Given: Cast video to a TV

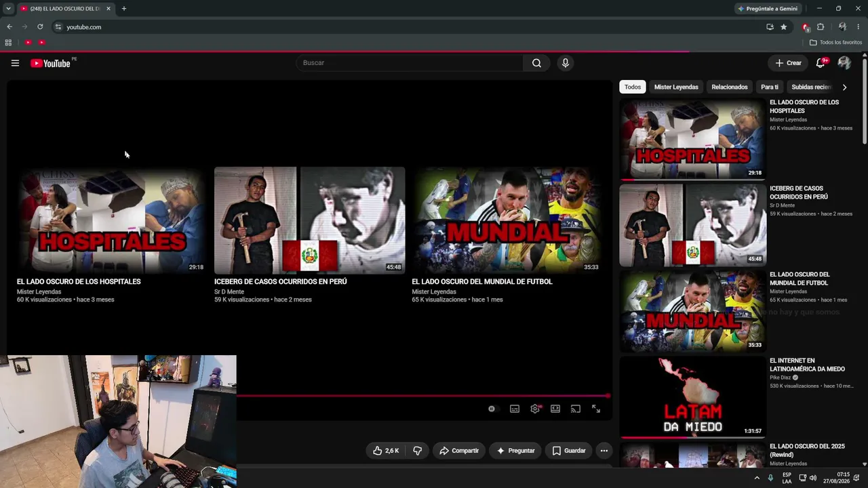Looking at the screenshot, I should coord(576,409).
